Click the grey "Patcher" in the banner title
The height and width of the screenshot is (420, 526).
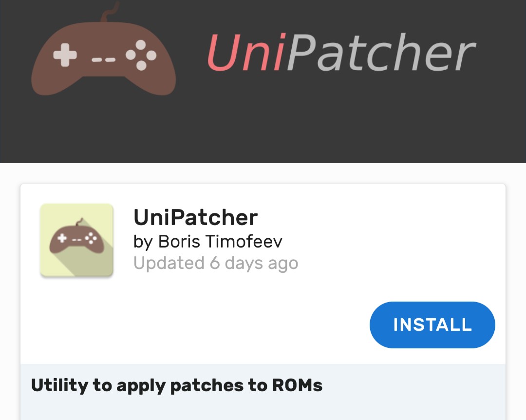pyautogui.click(x=381, y=52)
